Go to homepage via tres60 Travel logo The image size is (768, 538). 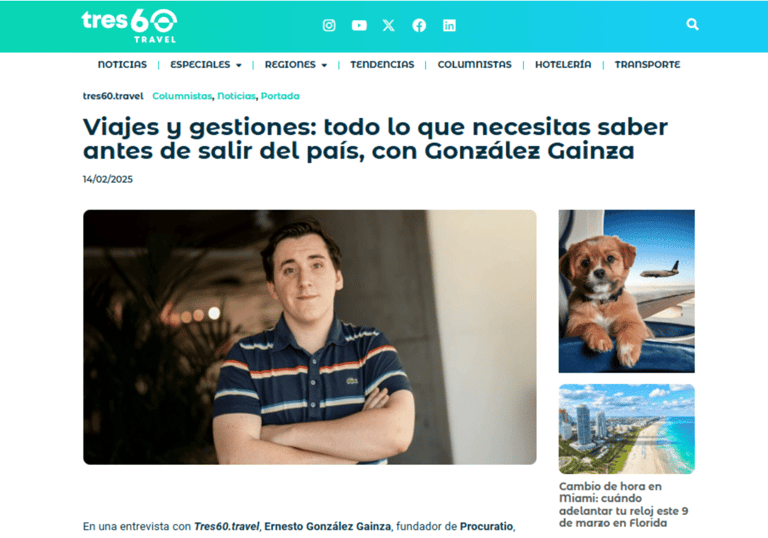(x=129, y=25)
